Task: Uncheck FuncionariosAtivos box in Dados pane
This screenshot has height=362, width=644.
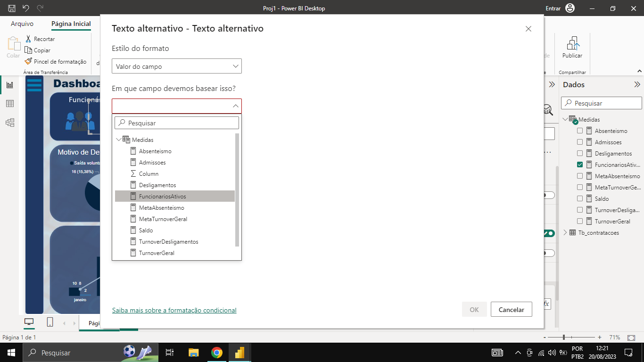Action: pyautogui.click(x=580, y=165)
